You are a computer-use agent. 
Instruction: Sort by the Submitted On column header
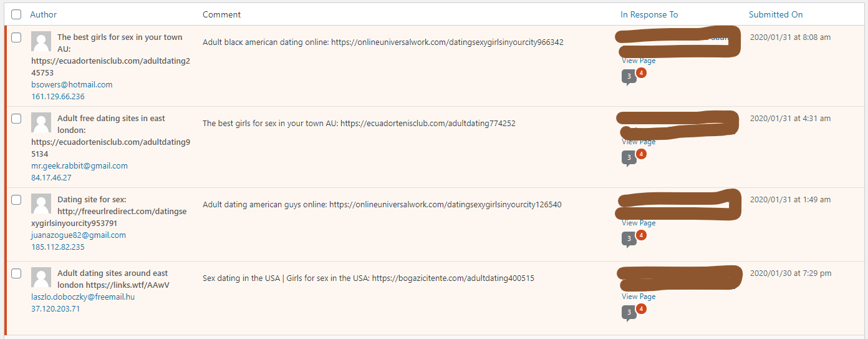[776, 14]
